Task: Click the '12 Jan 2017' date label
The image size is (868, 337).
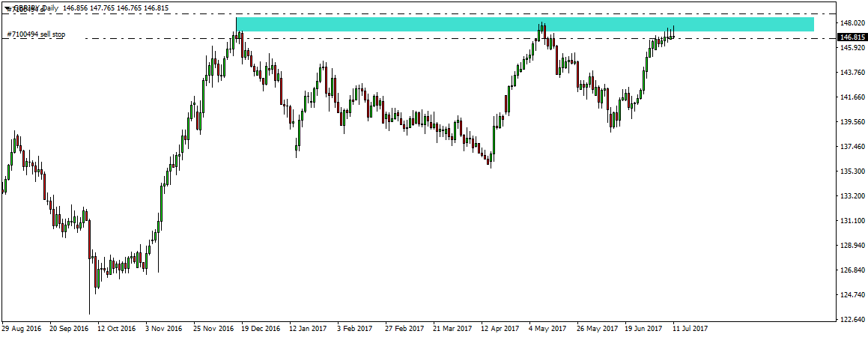Action: tap(310, 327)
